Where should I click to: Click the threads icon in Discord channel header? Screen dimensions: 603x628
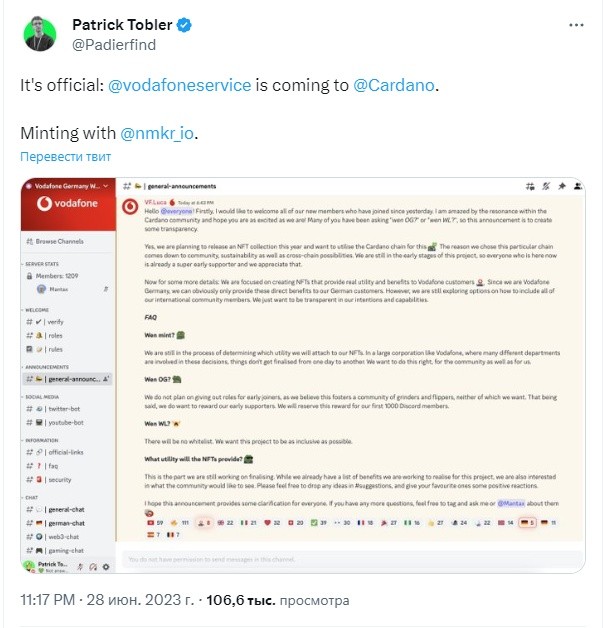click(x=530, y=186)
